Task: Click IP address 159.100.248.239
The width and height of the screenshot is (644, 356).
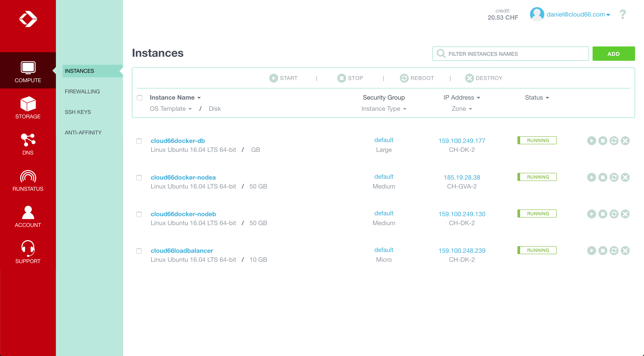Action: (462, 251)
